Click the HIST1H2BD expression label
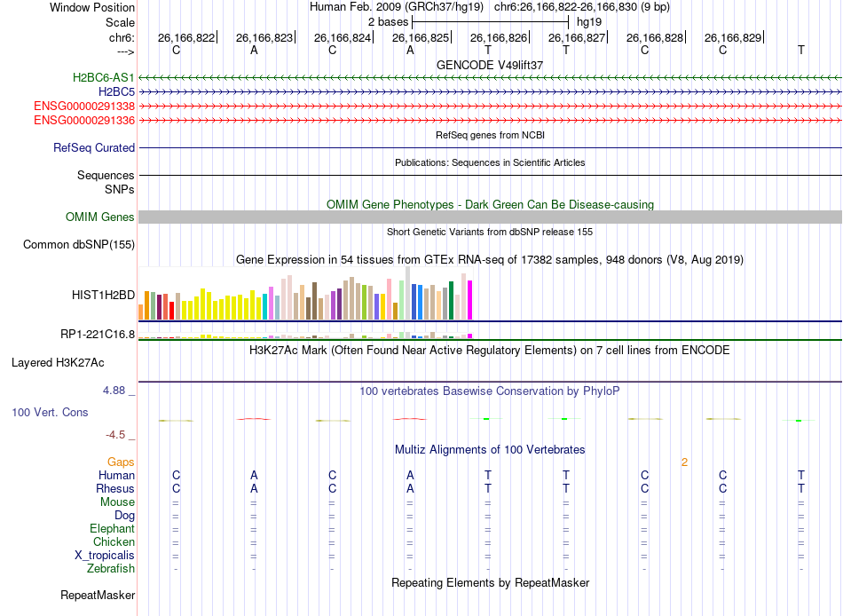The image size is (843, 616). [103, 295]
